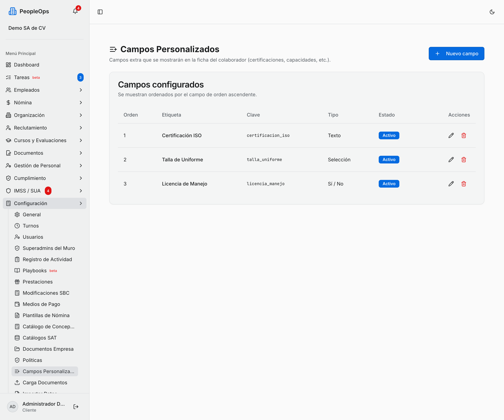Screen dimensions: 504x420
Task: Click the Activo badge for Talla de Uniforme
Action: [x=389, y=160]
